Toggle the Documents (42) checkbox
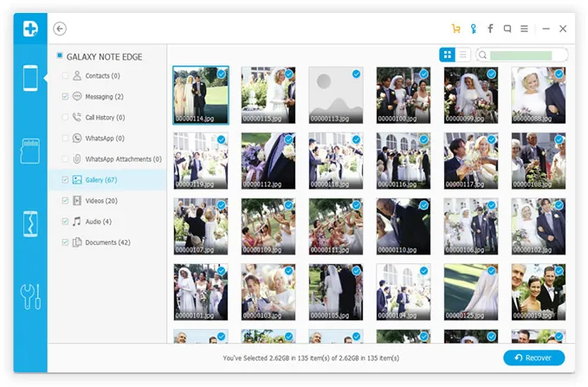 coord(66,242)
